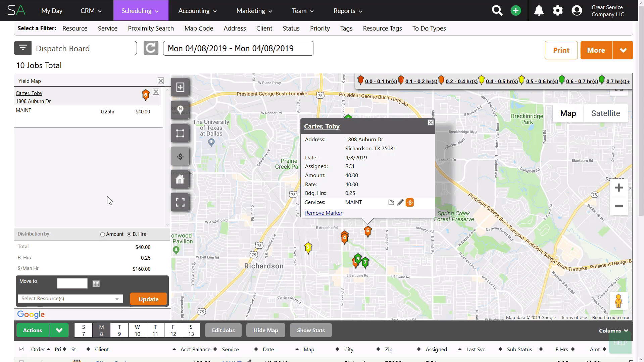Click the orange Update button

[x=148, y=299]
